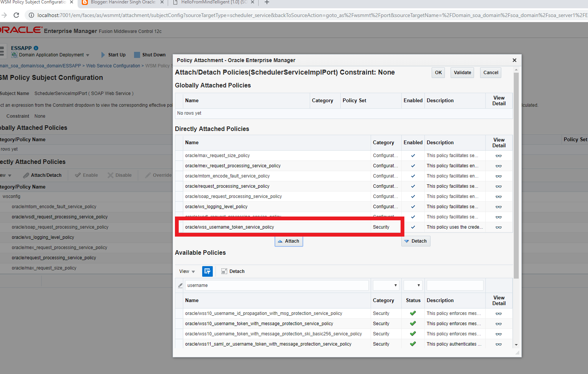This screenshot has width=588, height=374.
Task: Open the navigation hamburger menu
Action: [x=2, y=51]
